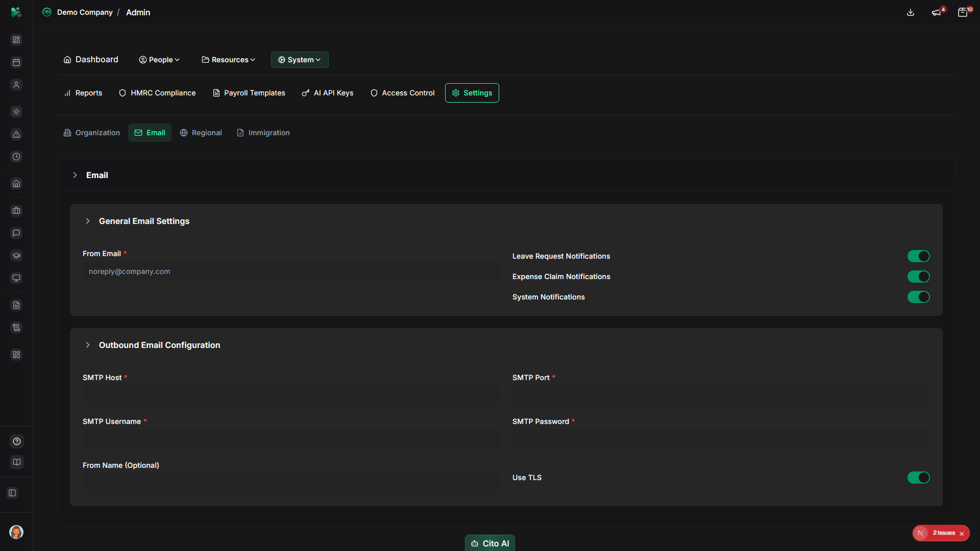
Task: Open the Resources dropdown menu
Action: (x=228, y=60)
